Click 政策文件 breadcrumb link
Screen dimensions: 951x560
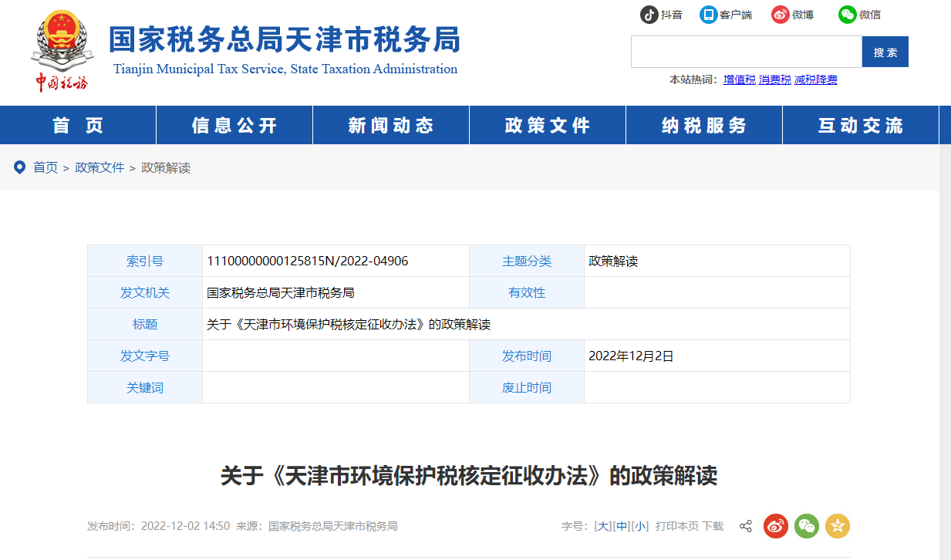point(99,167)
